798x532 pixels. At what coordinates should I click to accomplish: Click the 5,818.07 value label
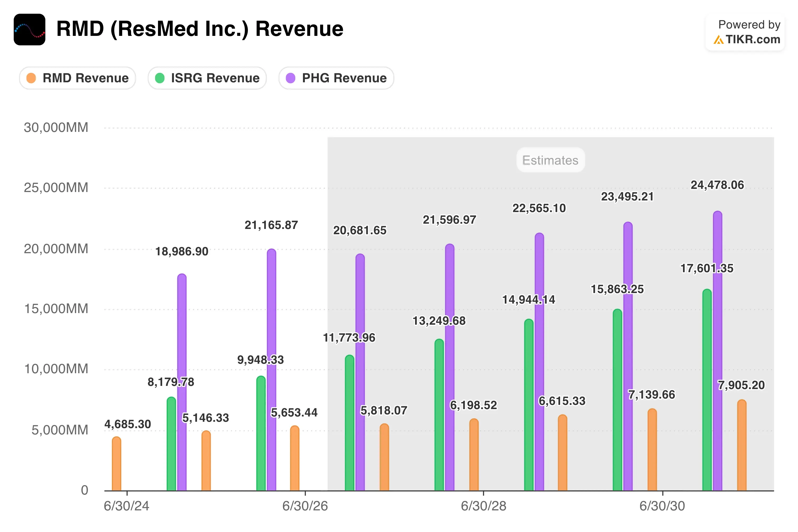tap(383, 410)
